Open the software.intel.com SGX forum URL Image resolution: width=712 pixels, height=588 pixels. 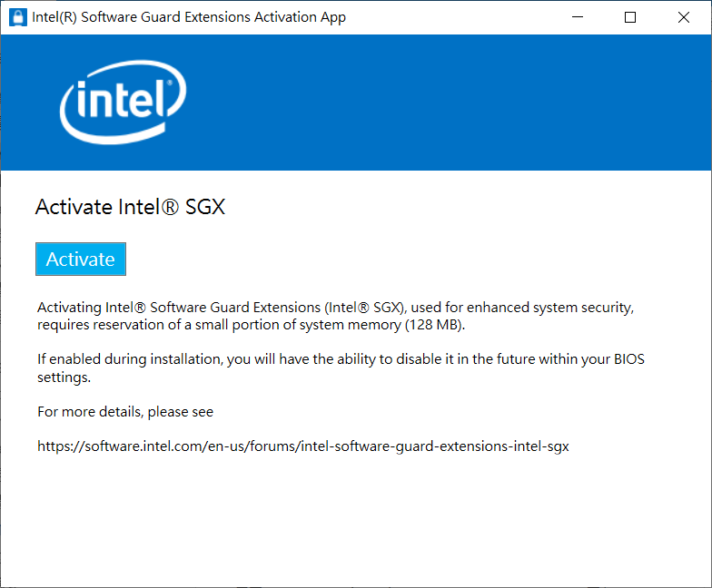point(302,446)
